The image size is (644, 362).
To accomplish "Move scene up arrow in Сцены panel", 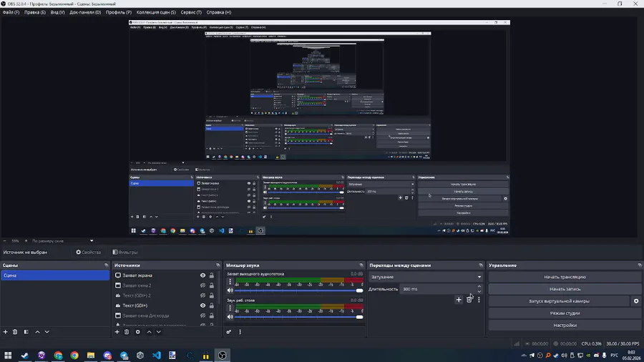I will point(37,332).
